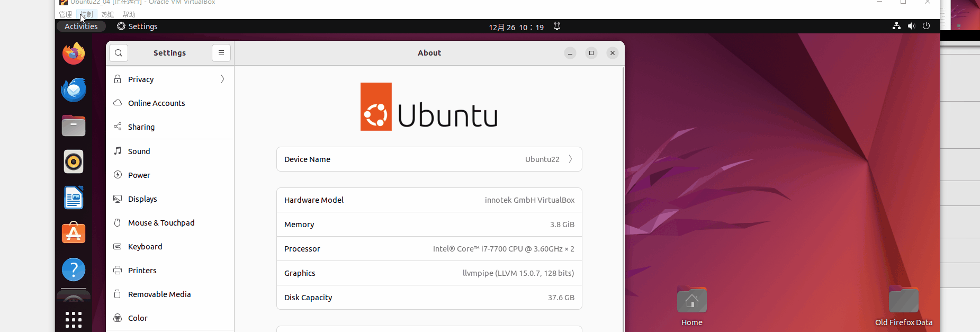Screen dimensions: 980x332
Task: Click the Disk Capacity 37.6 GB value
Action: coord(561,298)
